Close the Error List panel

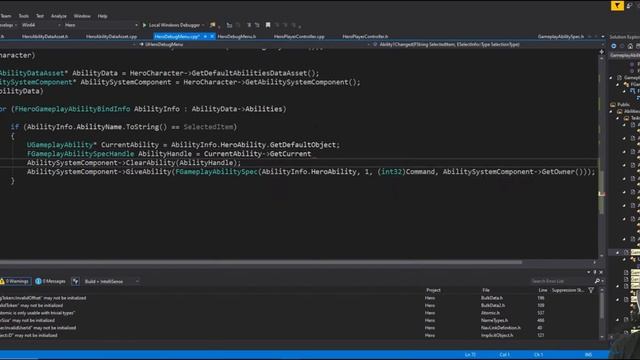601,272
